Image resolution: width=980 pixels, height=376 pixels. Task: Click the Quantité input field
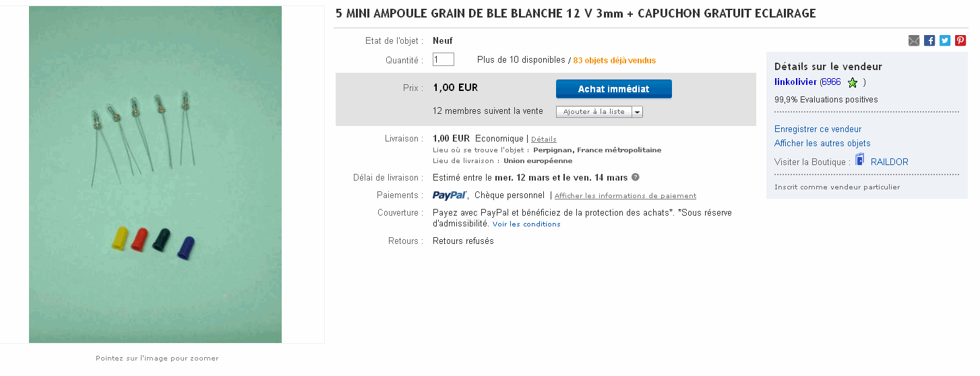[443, 60]
